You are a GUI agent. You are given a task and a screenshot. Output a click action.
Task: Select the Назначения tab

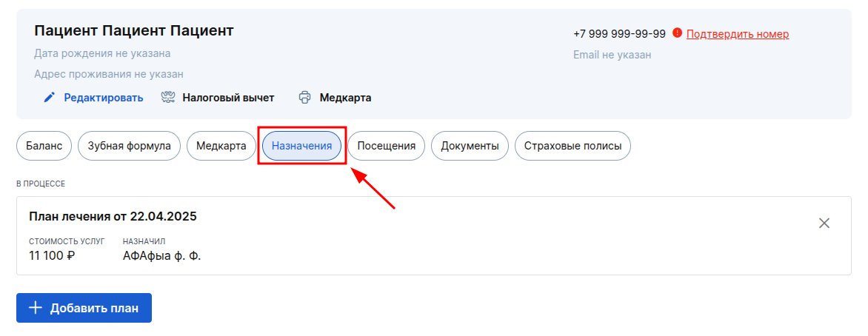click(301, 146)
